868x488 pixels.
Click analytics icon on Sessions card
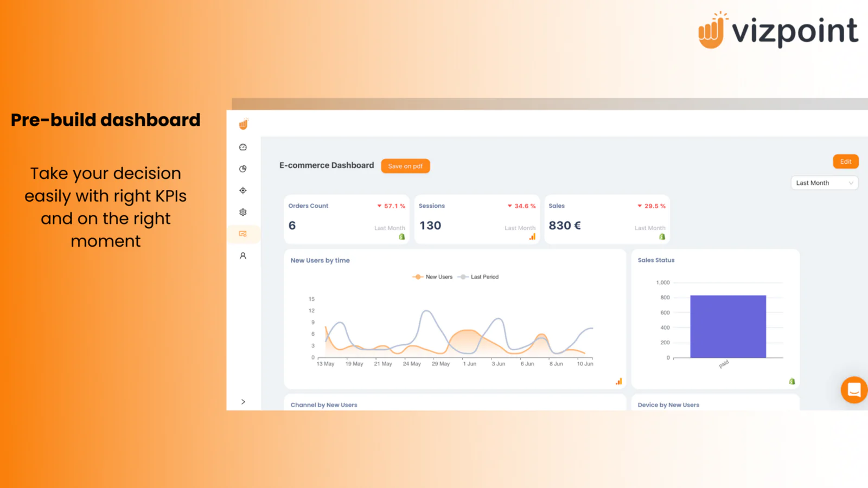532,236
